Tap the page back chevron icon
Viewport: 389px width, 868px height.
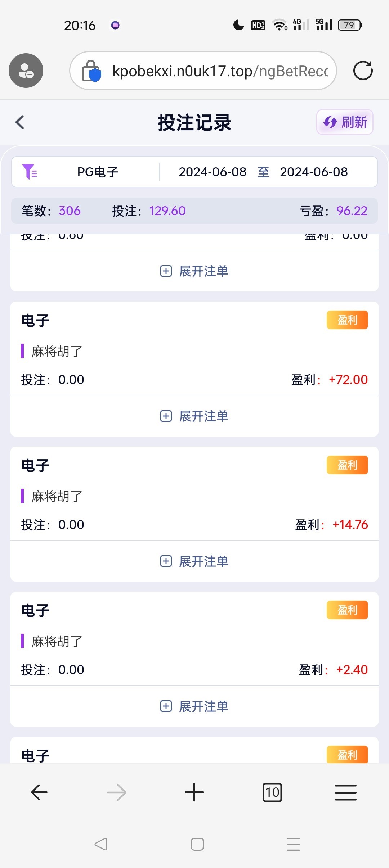click(x=20, y=122)
